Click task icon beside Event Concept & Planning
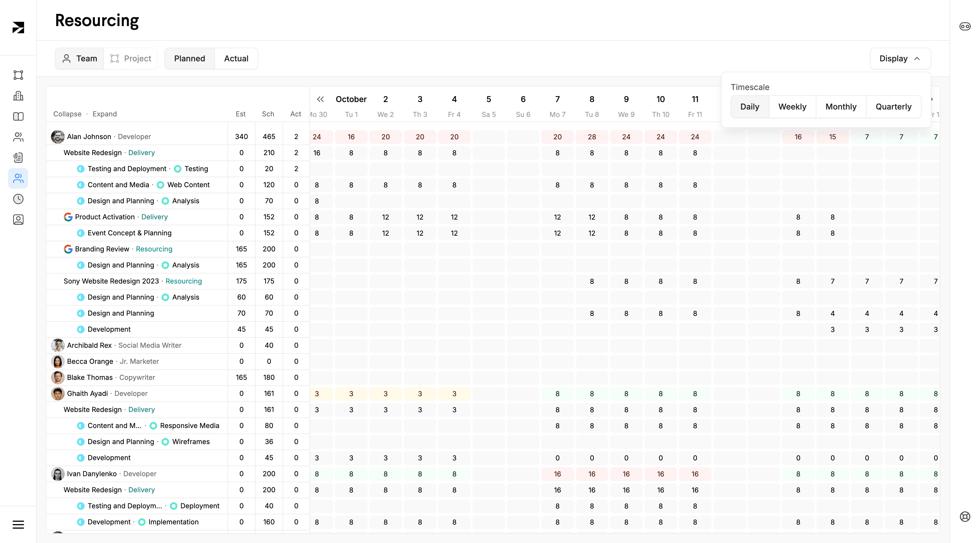Screen dimensions: 980x543 click(81, 233)
